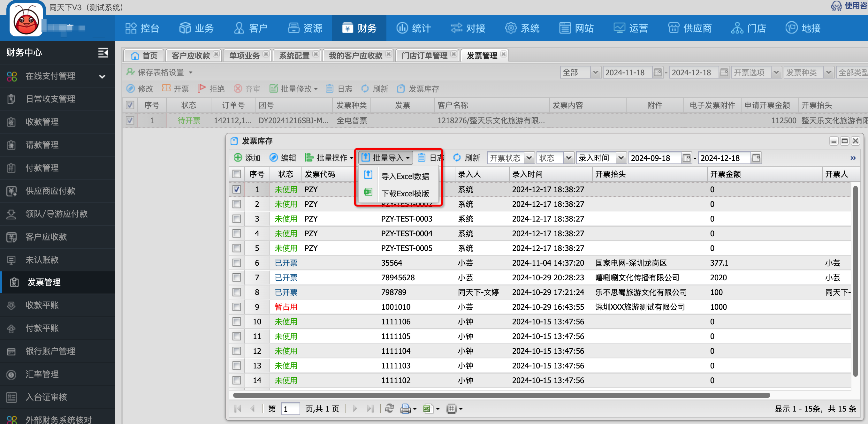The width and height of the screenshot is (868, 424).
Task: Click the vertical scrollbar of 发票库存 table
Action: point(855,281)
